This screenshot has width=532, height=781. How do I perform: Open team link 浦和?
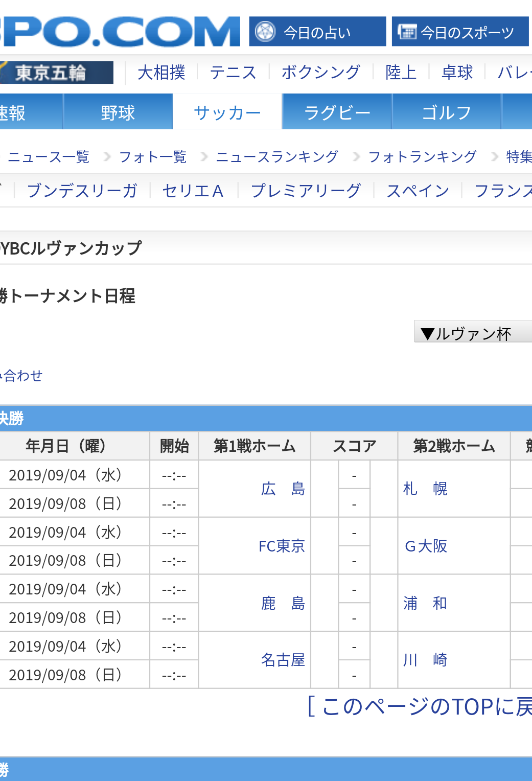425,604
